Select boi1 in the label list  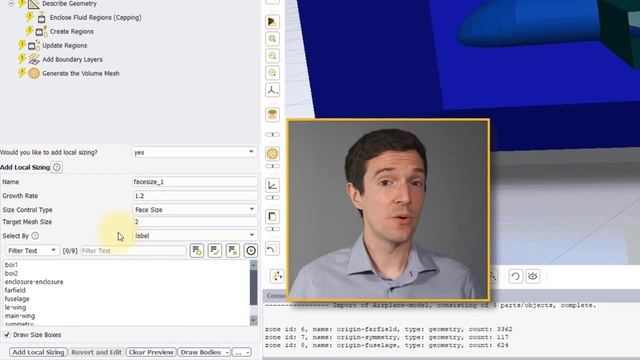pos(11,265)
